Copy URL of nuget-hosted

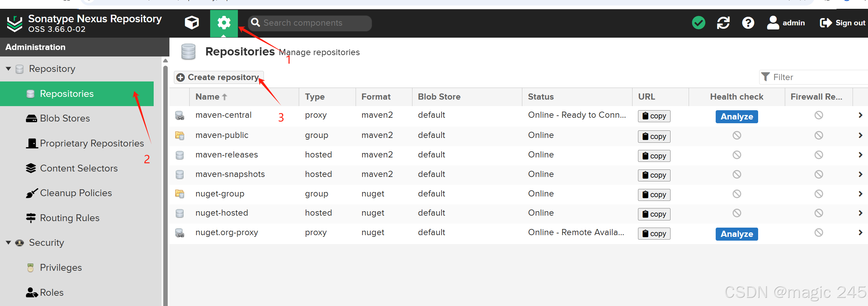(654, 214)
